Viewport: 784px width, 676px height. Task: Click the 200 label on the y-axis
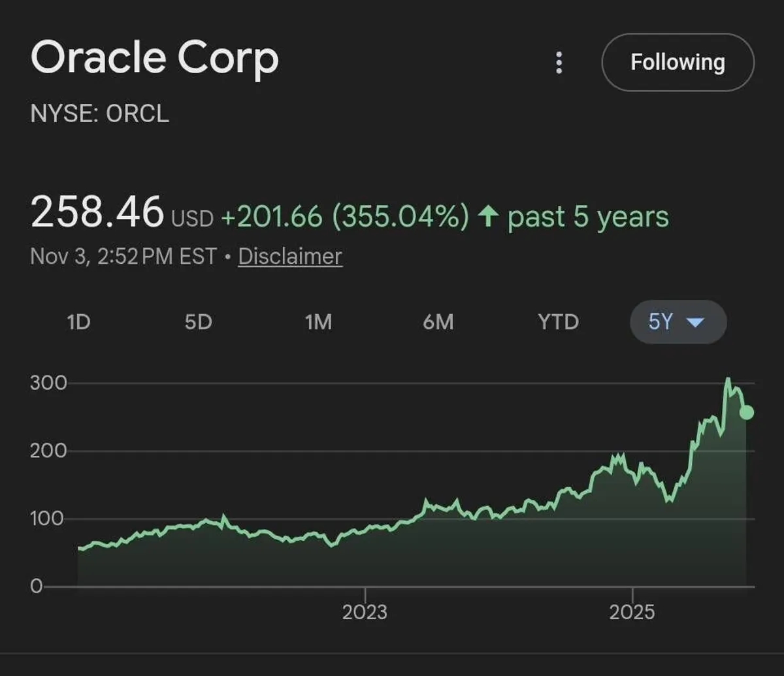click(x=48, y=451)
